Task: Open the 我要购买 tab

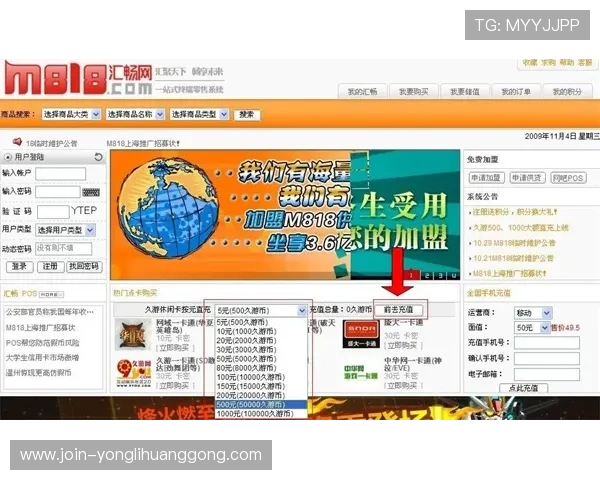Action: point(414,92)
